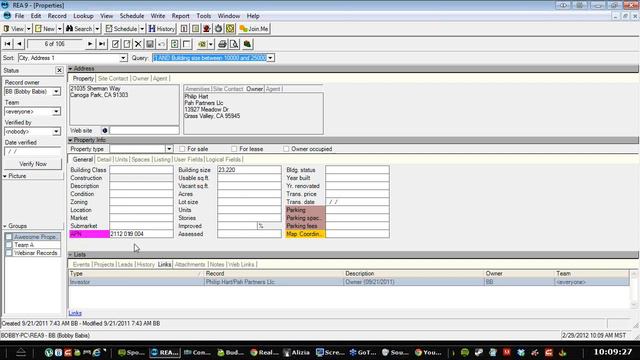Click the print icon
The image size is (640, 360).
point(222,44)
